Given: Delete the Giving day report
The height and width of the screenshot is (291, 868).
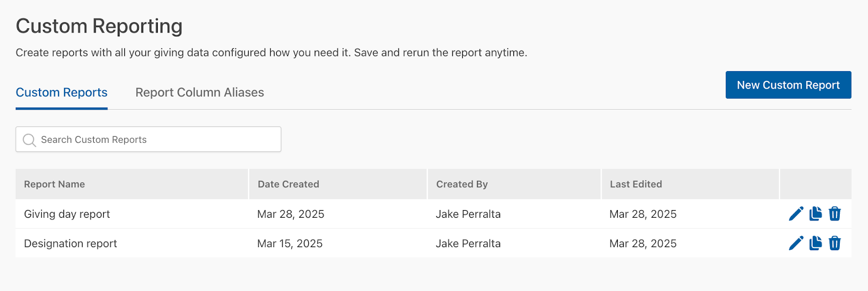Looking at the screenshot, I should (835, 214).
